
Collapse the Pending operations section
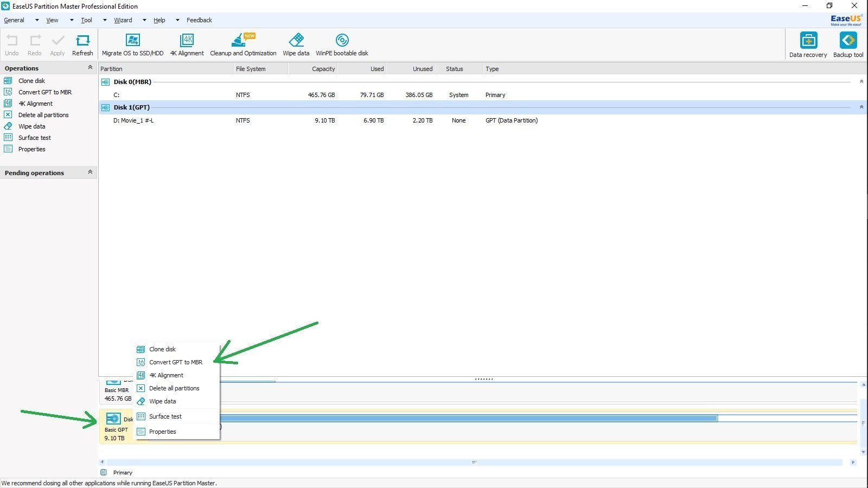(90, 172)
